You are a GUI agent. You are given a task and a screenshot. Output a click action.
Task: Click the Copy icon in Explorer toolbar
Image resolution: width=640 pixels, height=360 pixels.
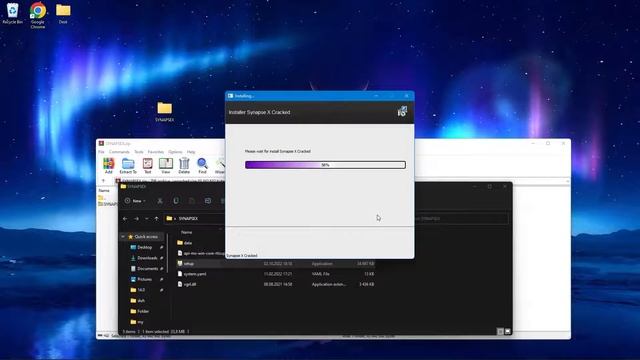(x=176, y=201)
